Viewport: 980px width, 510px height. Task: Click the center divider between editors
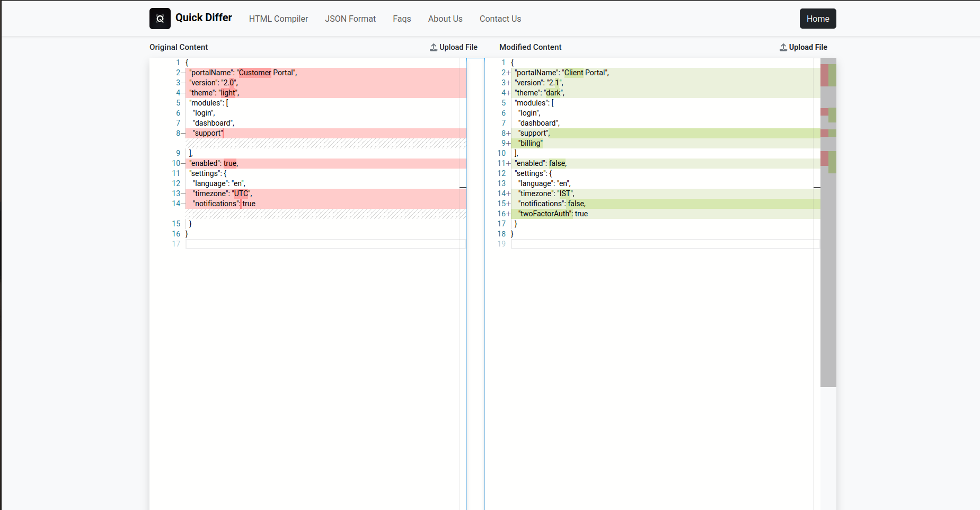click(475, 284)
